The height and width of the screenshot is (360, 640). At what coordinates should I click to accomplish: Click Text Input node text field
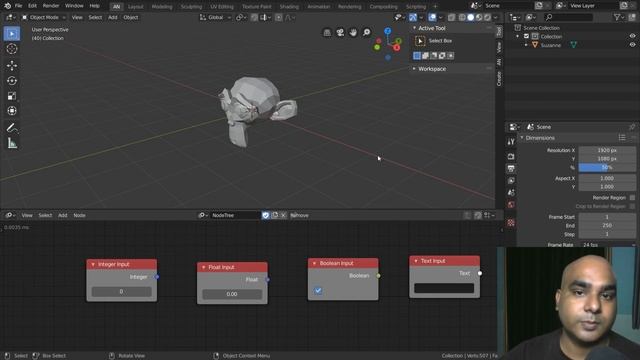click(x=444, y=288)
